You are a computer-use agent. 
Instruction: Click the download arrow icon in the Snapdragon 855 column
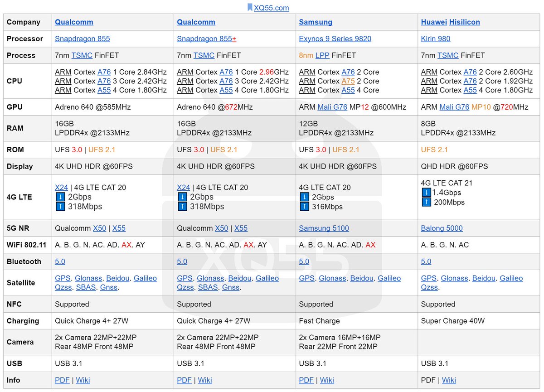[x=60, y=197]
